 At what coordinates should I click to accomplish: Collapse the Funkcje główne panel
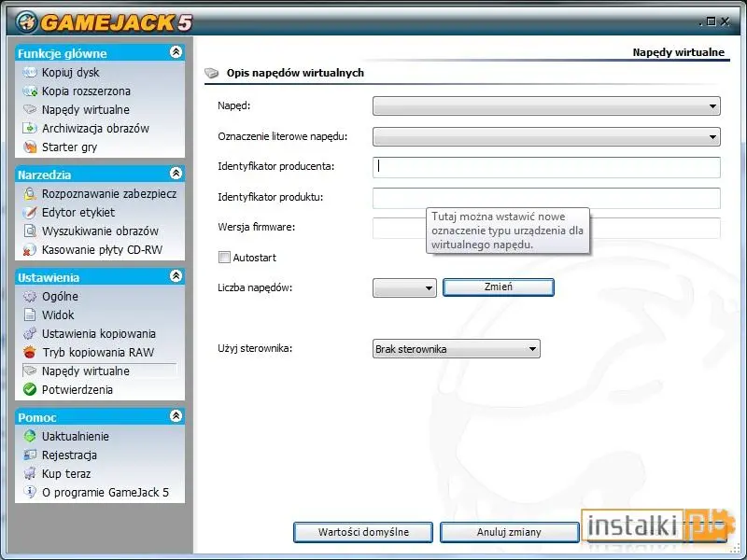point(176,52)
